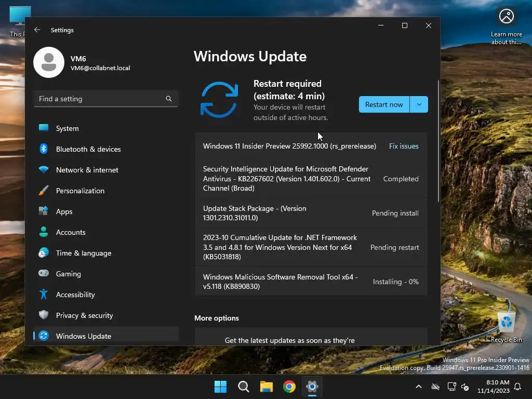Viewport: 532px width, 399px height.
Task: Click the Fix issues link
Action: tap(404, 146)
